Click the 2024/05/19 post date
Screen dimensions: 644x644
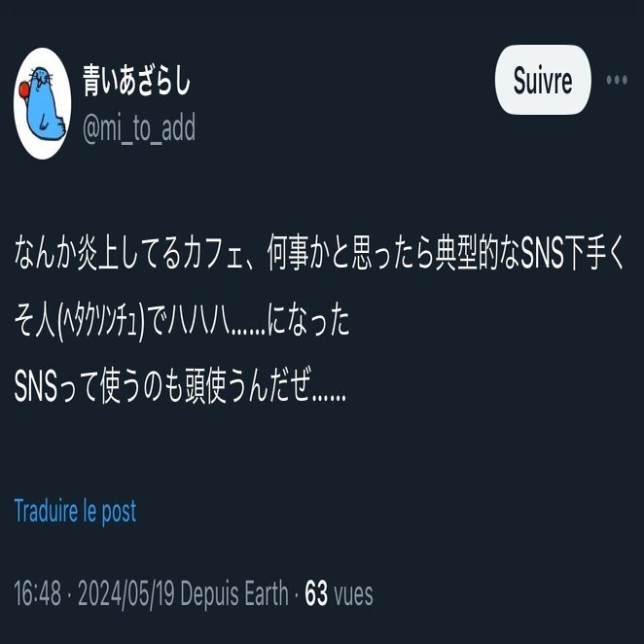pos(126,593)
